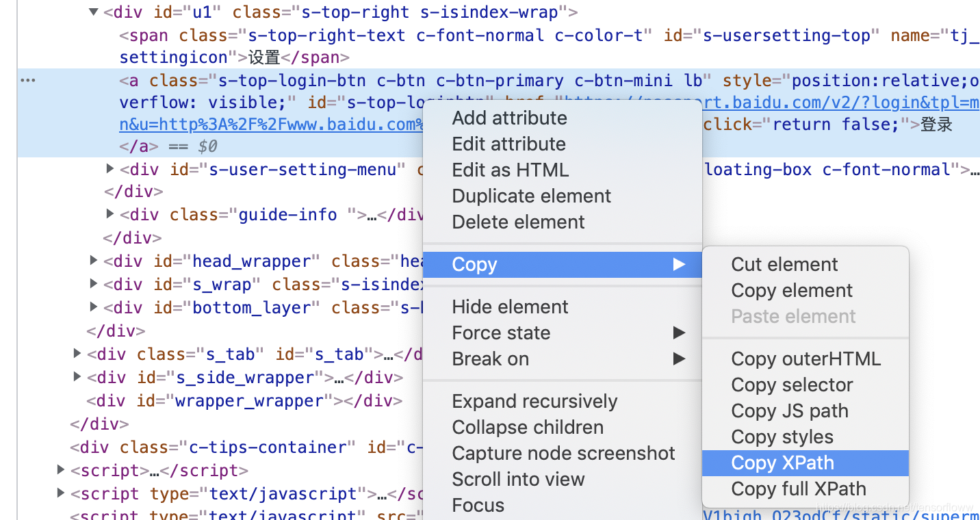Viewport: 980px width, 520px height.
Task: Open the Copy submenu entry
Action: (x=563, y=265)
